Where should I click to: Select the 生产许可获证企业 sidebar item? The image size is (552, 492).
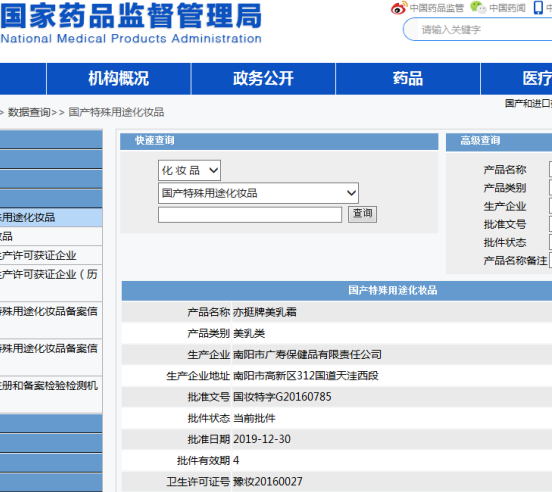pyautogui.click(x=51, y=255)
